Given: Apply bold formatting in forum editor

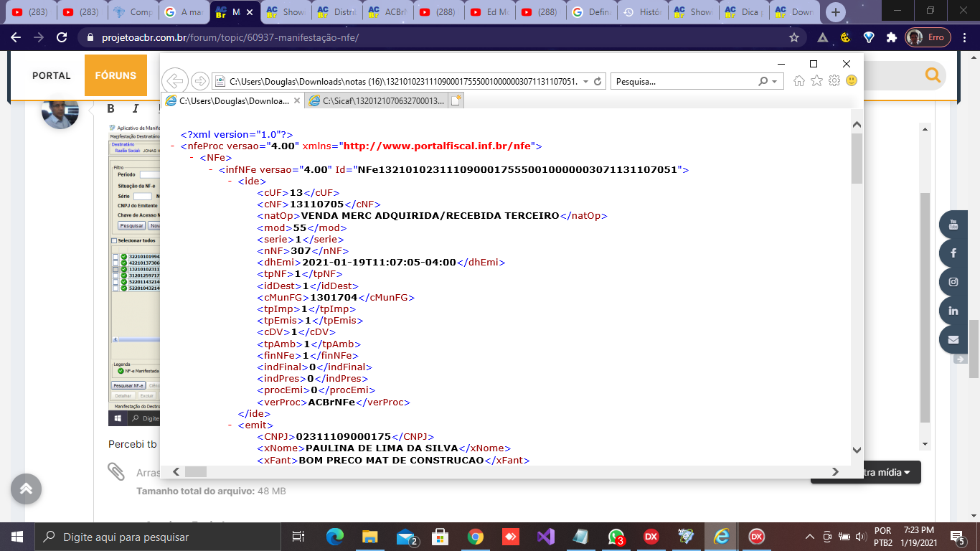Looking at the screenshot, I should point(111,108).
